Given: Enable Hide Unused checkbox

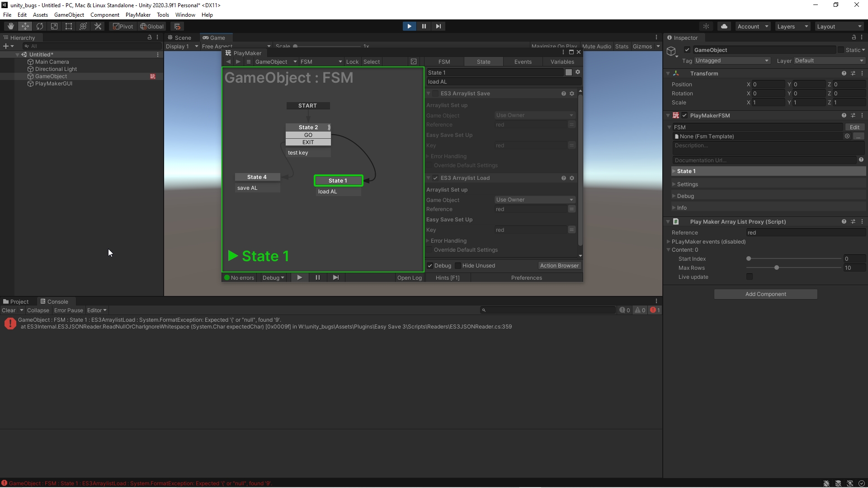Looking at the screenshot, I should click(x=458, y=266).
